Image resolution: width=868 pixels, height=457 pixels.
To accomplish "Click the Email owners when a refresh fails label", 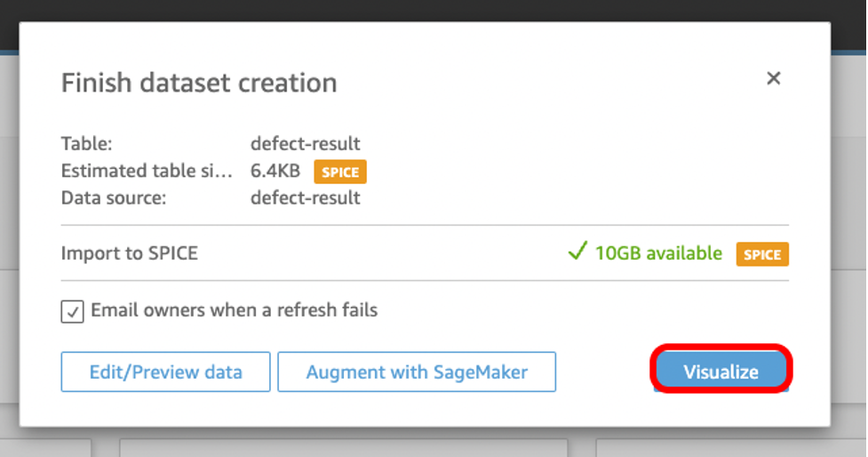I will (x=234, y=310).
